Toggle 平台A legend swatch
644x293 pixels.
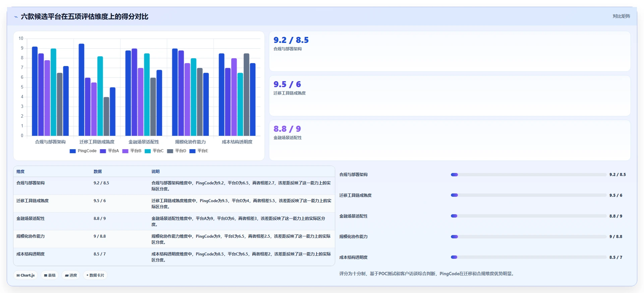pos(103,151)
